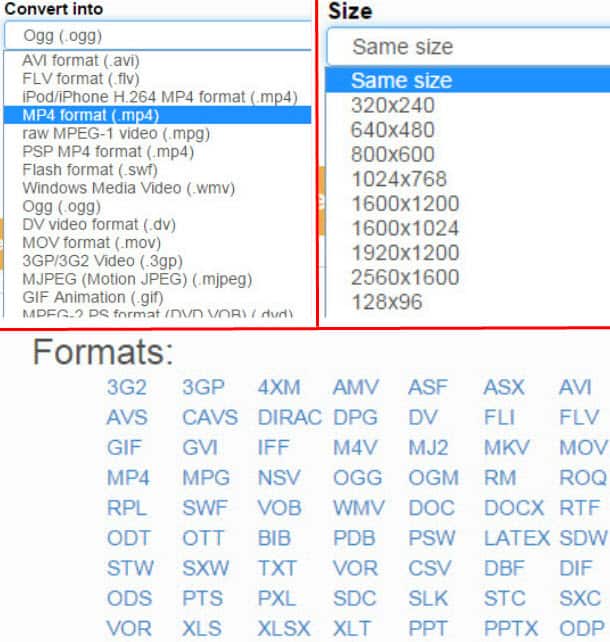Open the 3GP format link
This screenshot has width=610, height=642.
pyautogui.click(x=203, y=387)
